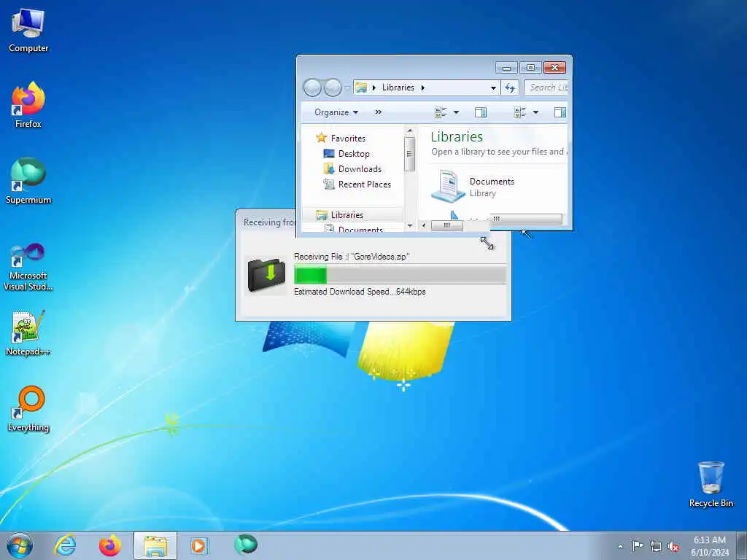Click the GoreVideos.zip download progress bar

click(x=400, y=275)
